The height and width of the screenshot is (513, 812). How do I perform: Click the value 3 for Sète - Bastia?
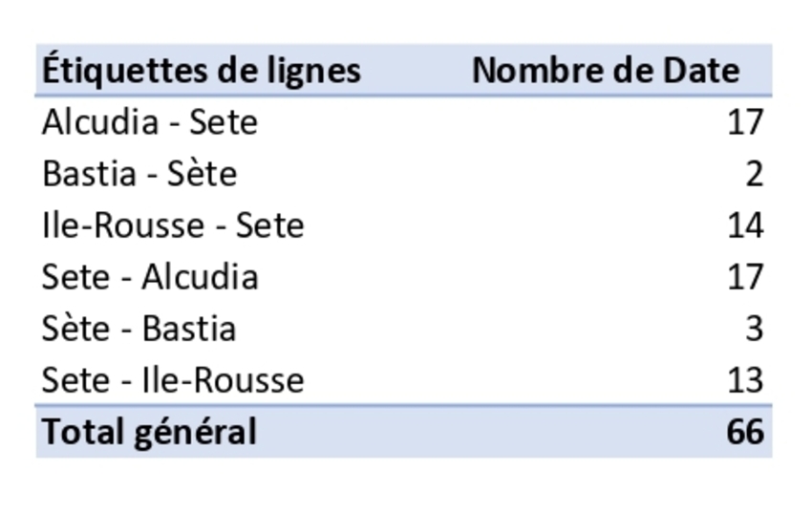pos(754,329)
